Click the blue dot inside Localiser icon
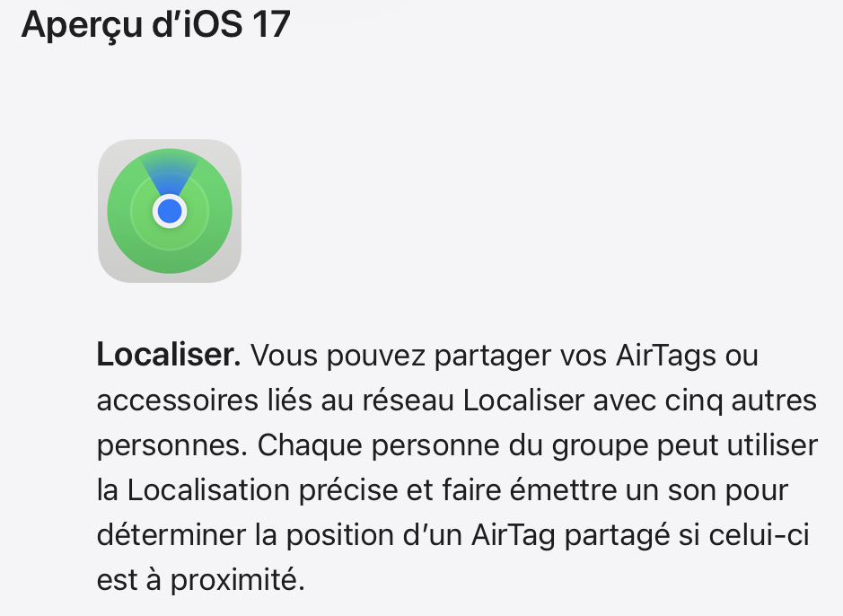 [170, 211]
